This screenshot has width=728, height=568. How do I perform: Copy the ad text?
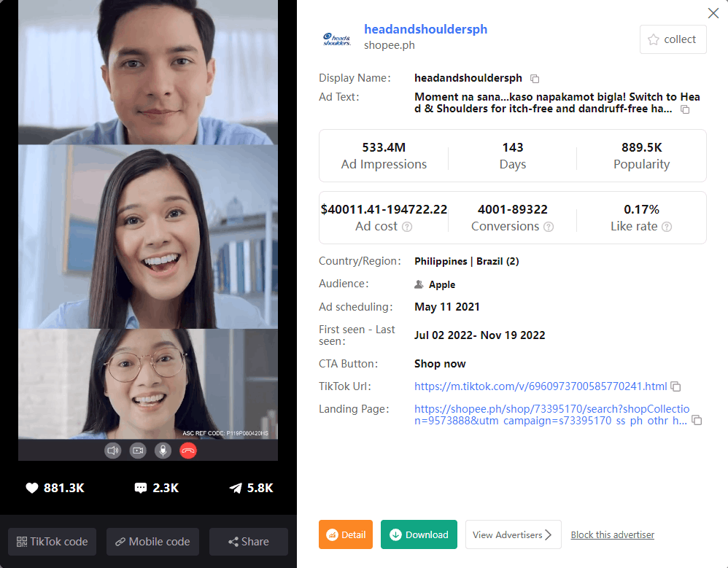click(x=684, y=109)
